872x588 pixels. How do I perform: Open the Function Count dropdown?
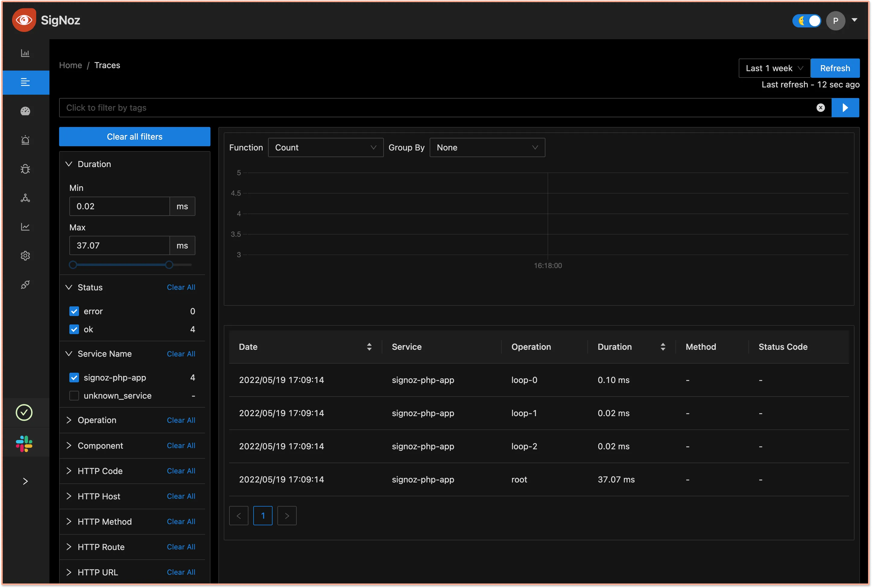(x=325, y=147)
